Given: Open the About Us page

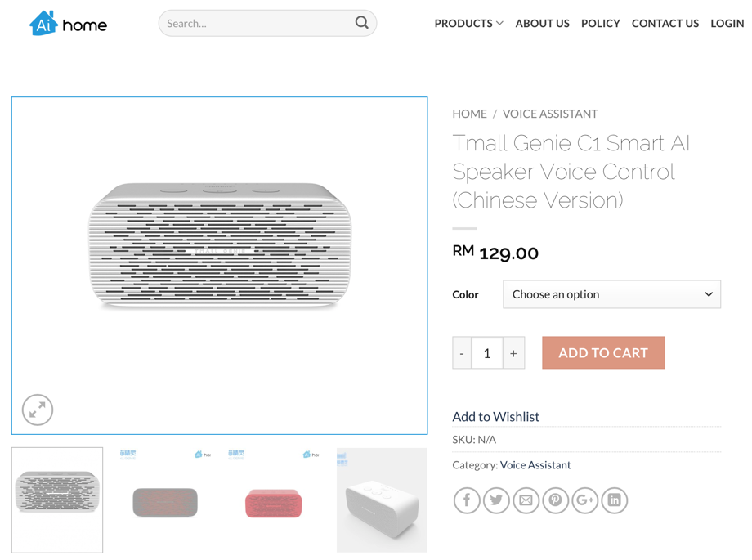Looking at the screenshot, I should (542, 23).
